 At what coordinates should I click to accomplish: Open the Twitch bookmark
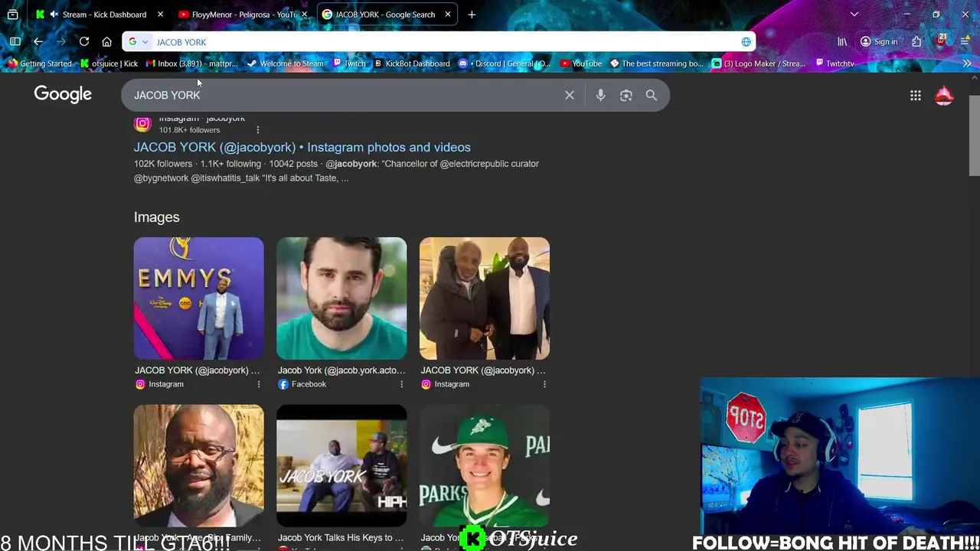(x=349, y=64)
